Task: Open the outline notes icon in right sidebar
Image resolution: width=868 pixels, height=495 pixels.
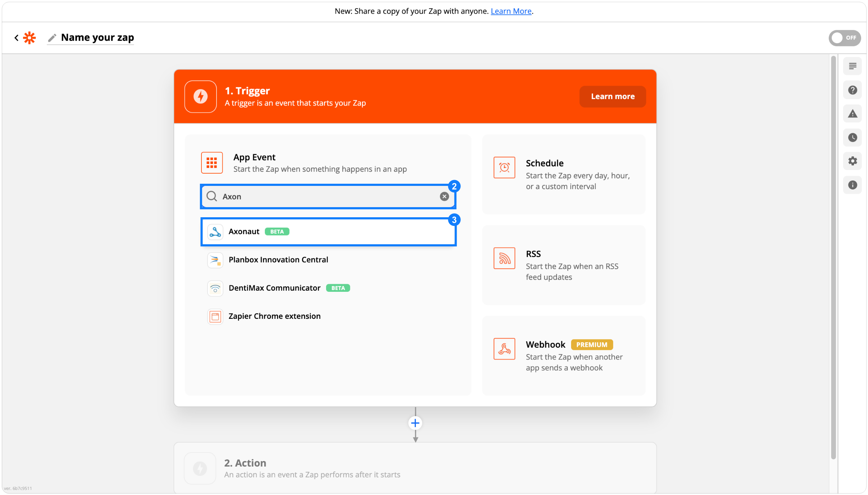Action: (852, 66)
